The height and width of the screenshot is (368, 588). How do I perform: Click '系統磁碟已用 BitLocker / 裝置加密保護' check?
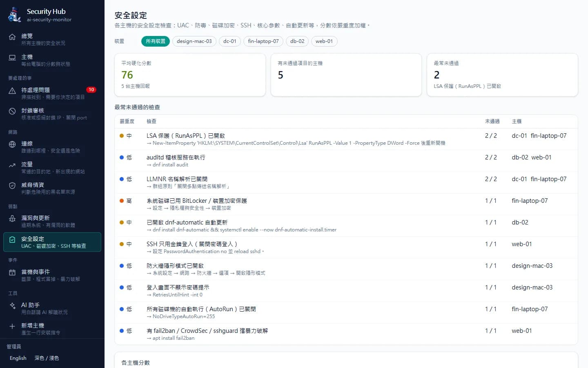(x=197, y=201)
